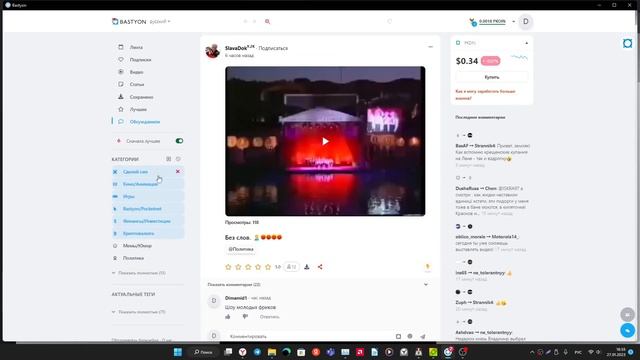
Task: Open the chat icon at the screen's right edge
Action: tap(627, 43)
